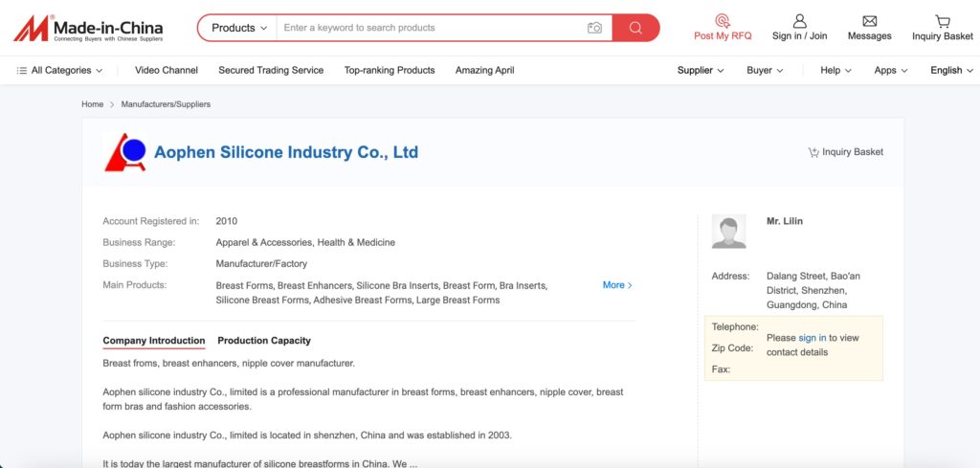Open the English language dropdown
Viewport: 980px width, 468px height.
951,71
